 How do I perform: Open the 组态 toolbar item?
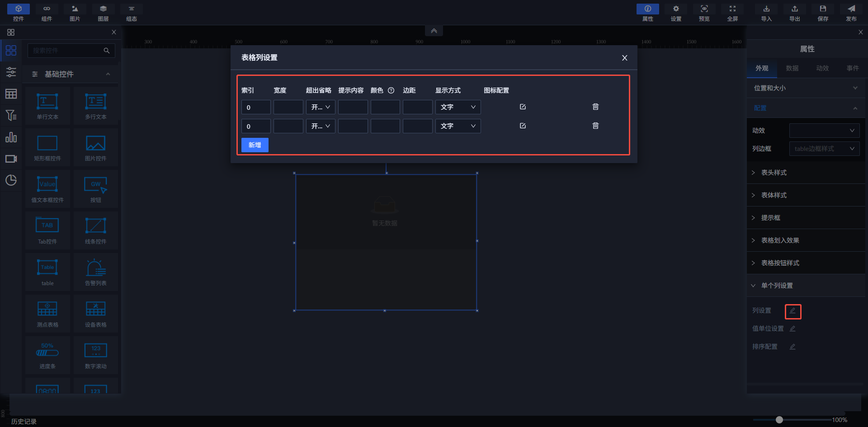[132, 13]
